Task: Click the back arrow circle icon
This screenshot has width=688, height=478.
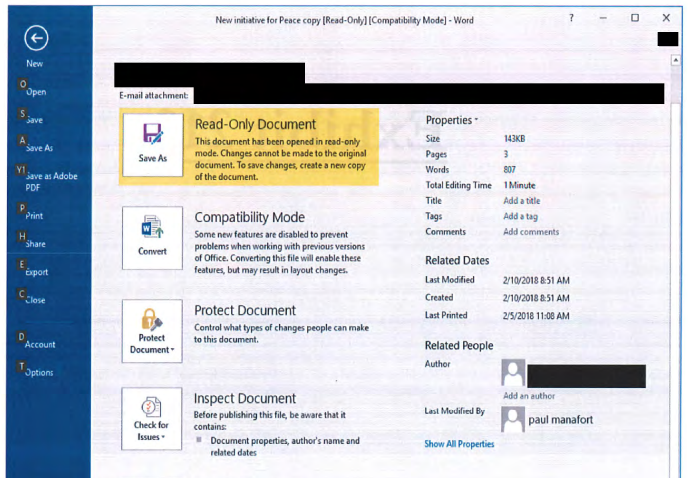Action: (36, 38)
